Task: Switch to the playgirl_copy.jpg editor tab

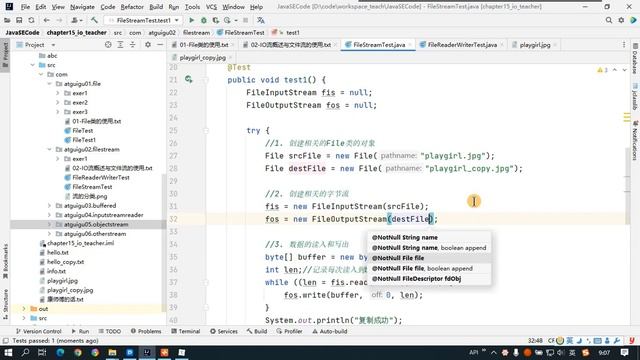Action: pyautogui.click(x=202, y=58)
